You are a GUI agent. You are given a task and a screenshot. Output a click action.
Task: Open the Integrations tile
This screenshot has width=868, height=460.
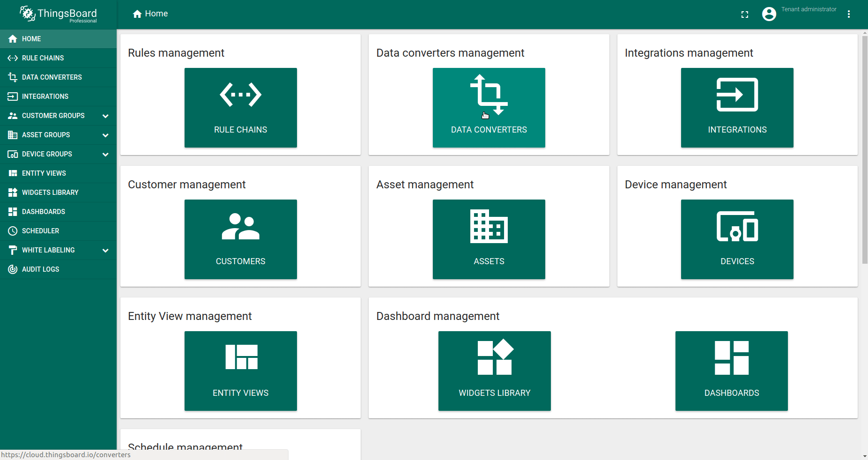coord(737,108)
